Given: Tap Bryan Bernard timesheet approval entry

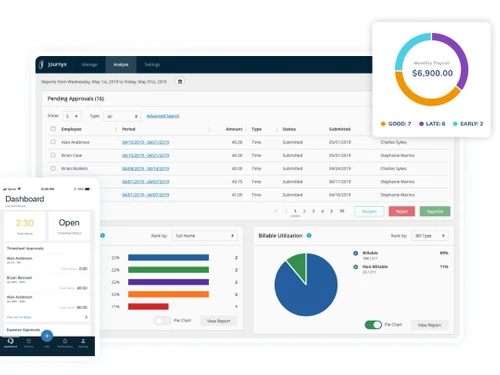Looking at the screenshot, I should tap(47, 283).
